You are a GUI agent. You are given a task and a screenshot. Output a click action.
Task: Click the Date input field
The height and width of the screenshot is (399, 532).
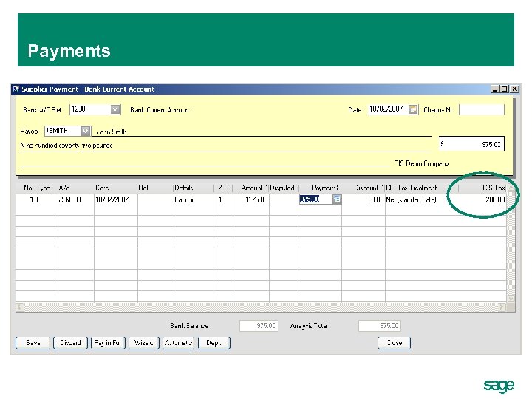pos(389,109)
